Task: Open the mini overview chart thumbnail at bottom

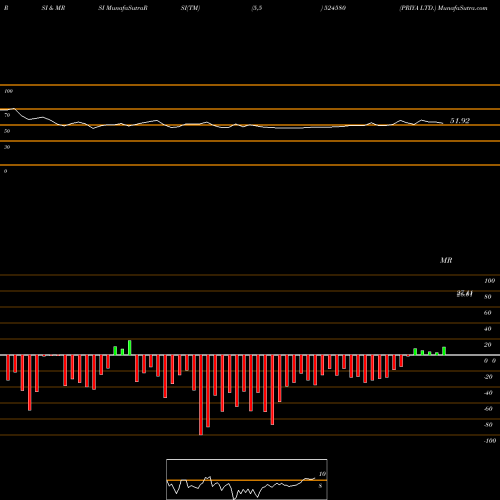Action: (x=247, y=479)
